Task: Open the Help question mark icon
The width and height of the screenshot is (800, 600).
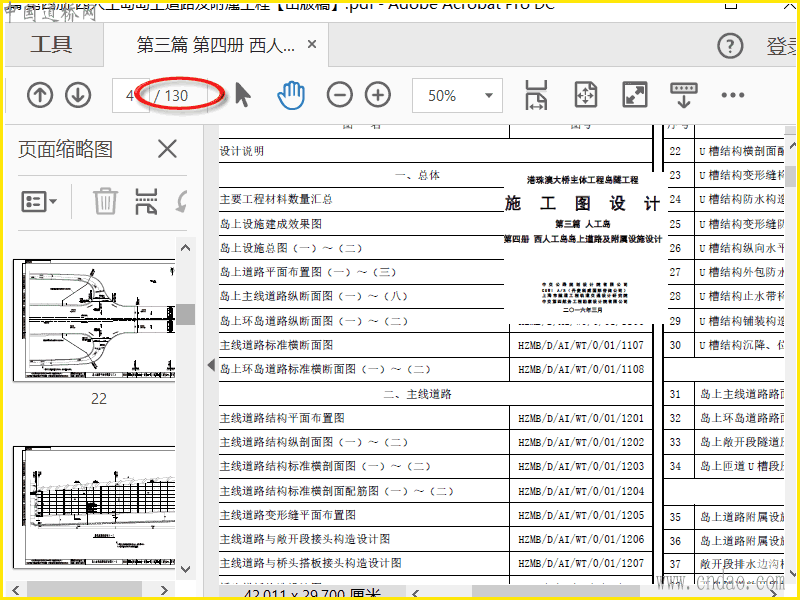Action: (730, 46)
